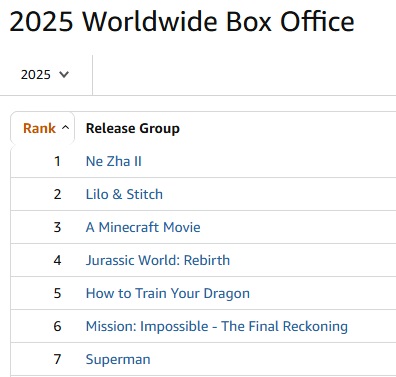The width and height of the screenshot is (396, 377).
Task: Click the chevron arrow beside 2025
Action: (64, 74)
